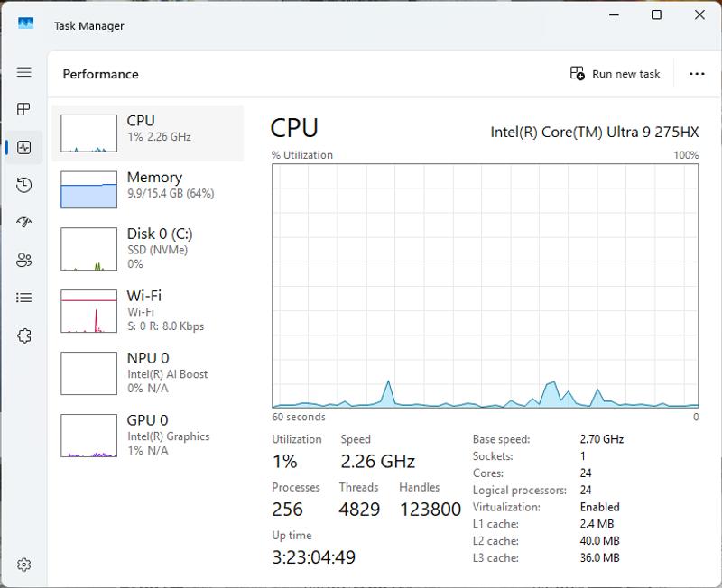Image resolution: width=722 pixels, height=588 pixels.
Task: Select the Memory performance entry
Action: coord(148,189)
